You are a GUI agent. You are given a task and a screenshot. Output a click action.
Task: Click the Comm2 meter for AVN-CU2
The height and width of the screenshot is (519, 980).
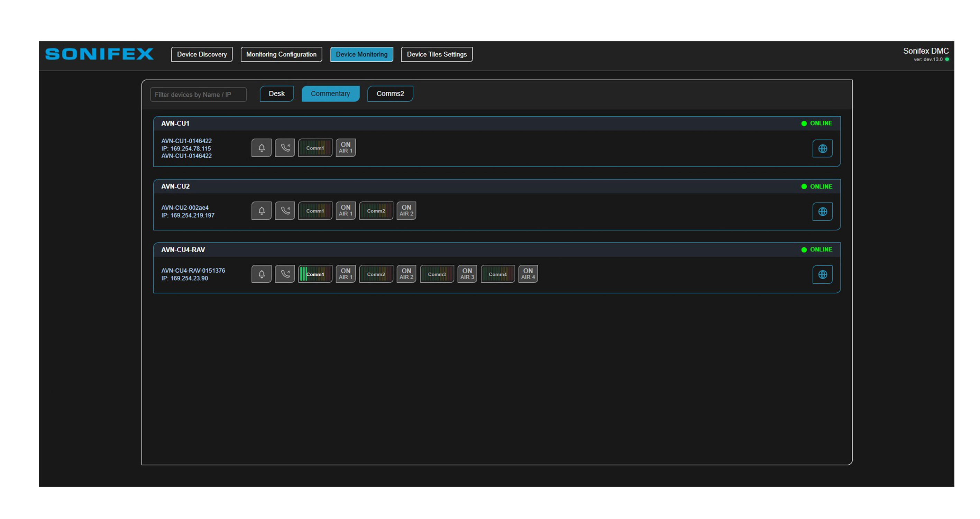coord(376,211)
